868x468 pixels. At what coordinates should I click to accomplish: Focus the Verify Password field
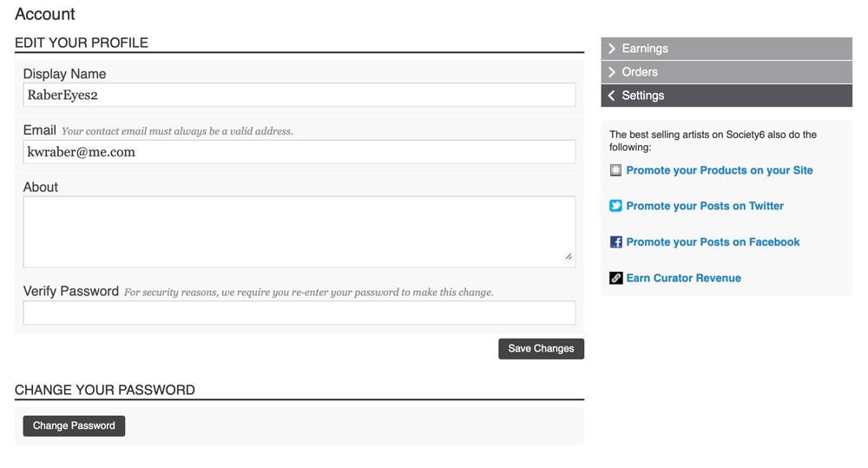(299, 313)
